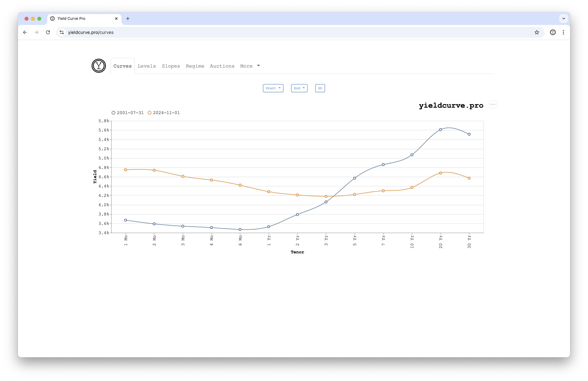
Task: Open a new browser tab
Action: point(128,19)
